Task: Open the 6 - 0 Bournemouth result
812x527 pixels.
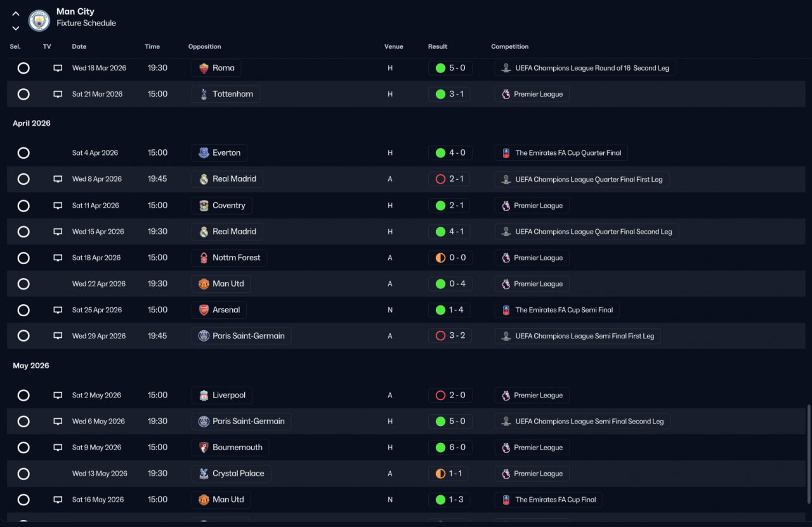Action: pos(450,448)
